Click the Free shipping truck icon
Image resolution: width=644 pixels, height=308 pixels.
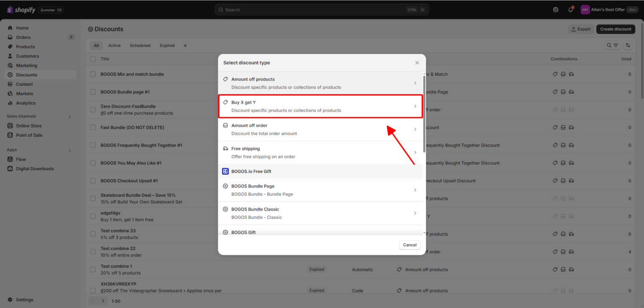point(225,149)
